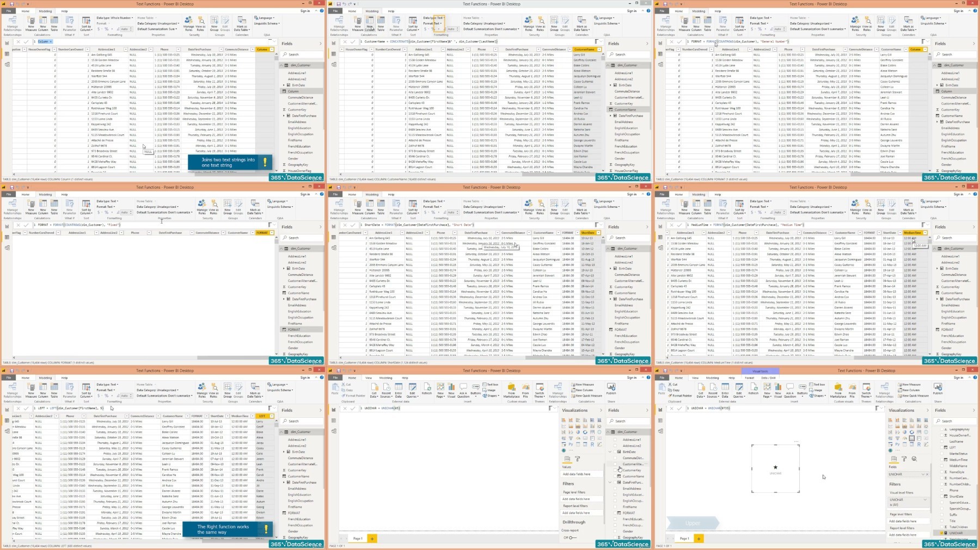Open Data Category dropdown in top-left window
980x550 pixels.
click(158, 23)
